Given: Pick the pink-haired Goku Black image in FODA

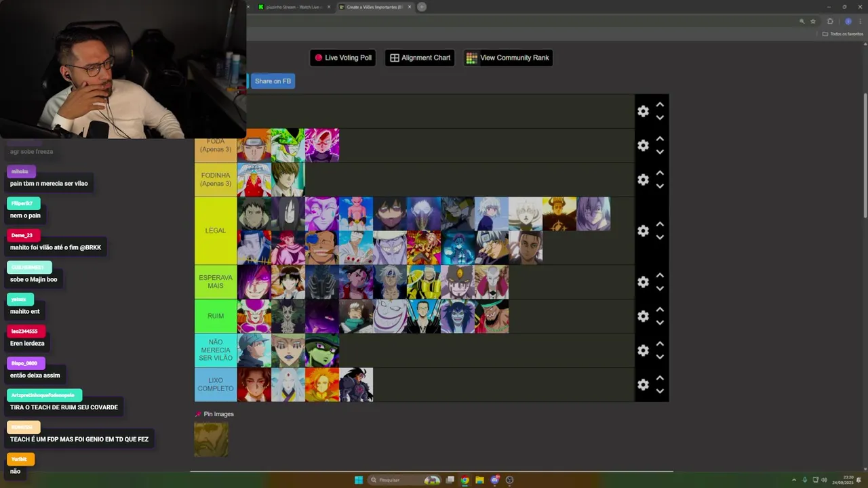Looking at the screenshot, I should [322, 145].
